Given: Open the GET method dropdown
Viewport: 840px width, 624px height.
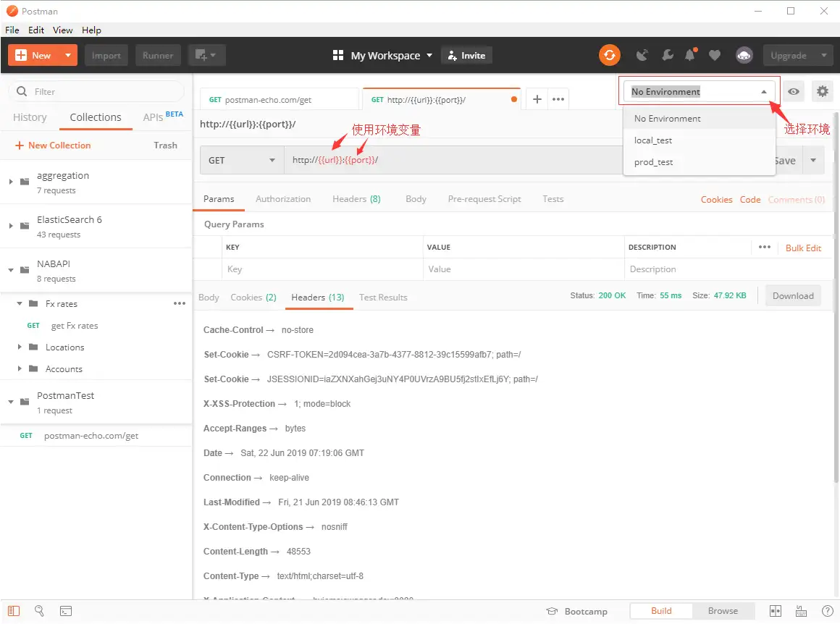Looking at the screenshot, I should point(242,160).
